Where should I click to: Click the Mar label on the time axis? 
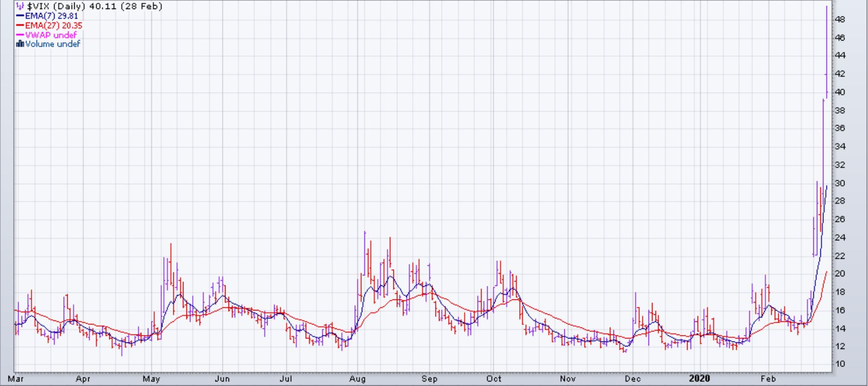tap(16, 379)
